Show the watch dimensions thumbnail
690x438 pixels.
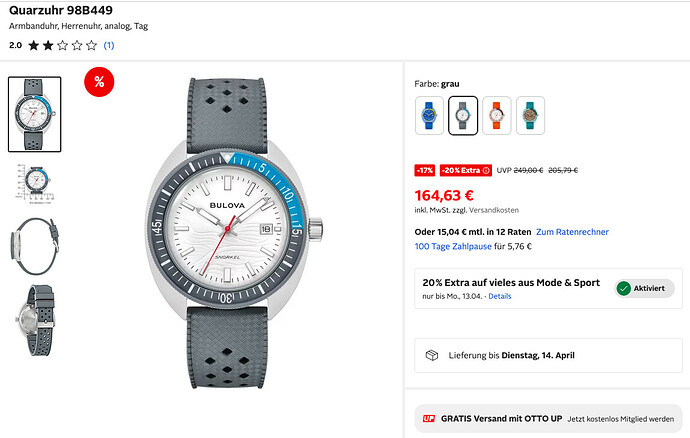(x=35, y=182)
